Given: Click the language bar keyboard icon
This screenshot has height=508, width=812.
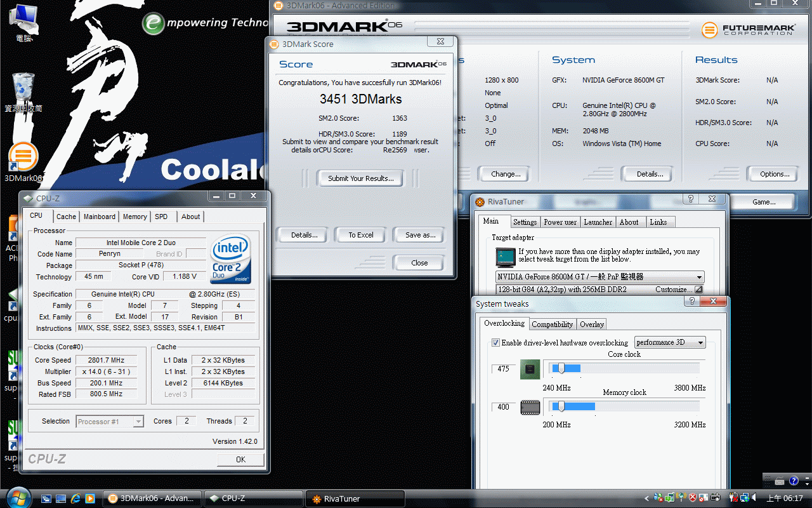Looking at the screenshot, I should pos(780,481).
